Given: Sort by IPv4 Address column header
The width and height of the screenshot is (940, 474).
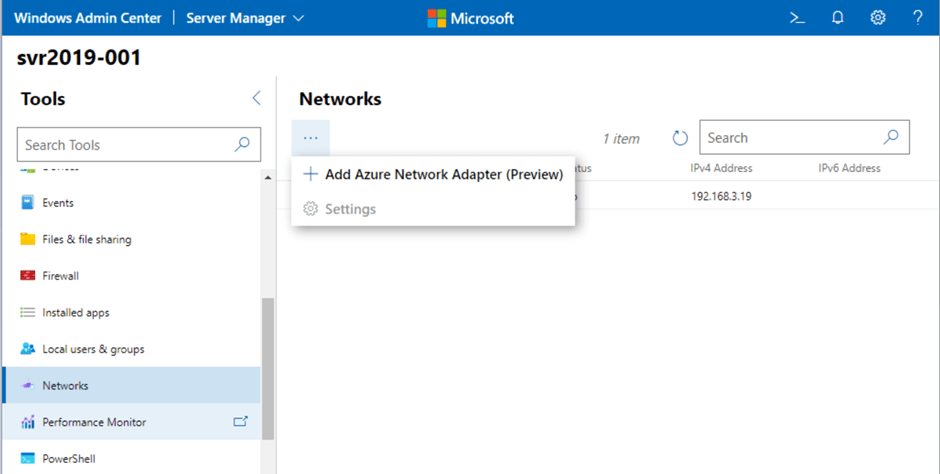Looking at the screenshot, I should [721, 168].
